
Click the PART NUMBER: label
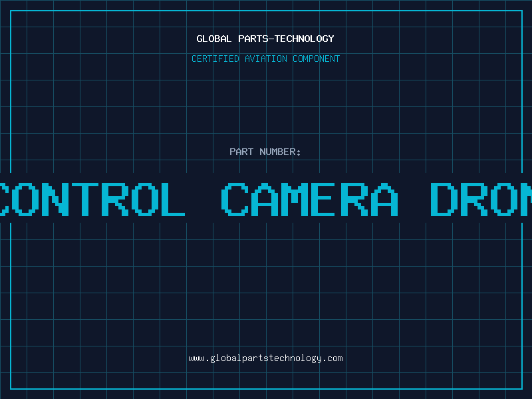265,152
